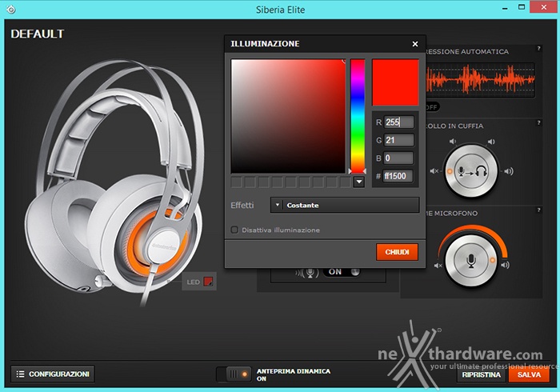Click the CHIUDI button
This screenshot has height=392, width=560.
pyautogui.click(x=397, y=252)
